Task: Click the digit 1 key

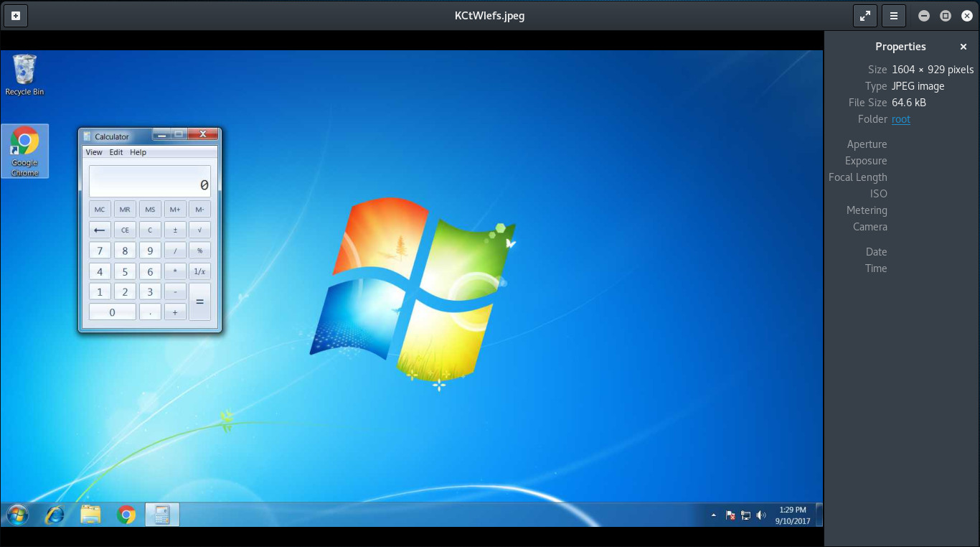Action: click(x=100, y=291)
